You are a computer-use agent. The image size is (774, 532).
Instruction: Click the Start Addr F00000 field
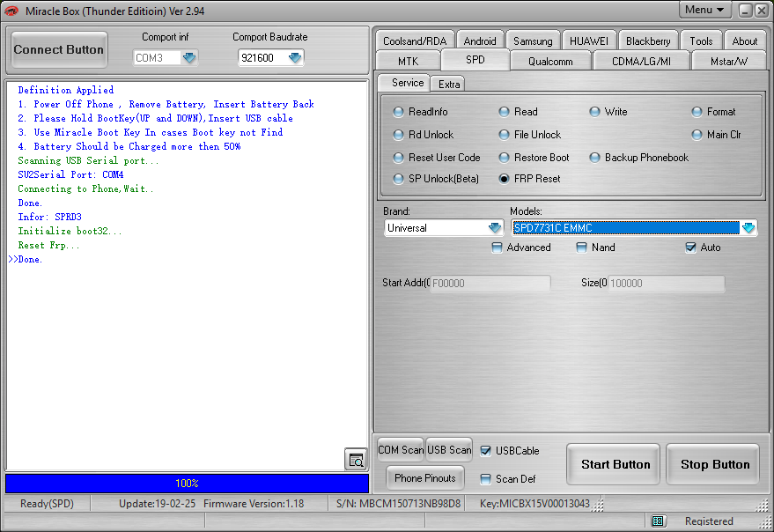(490, 283)
